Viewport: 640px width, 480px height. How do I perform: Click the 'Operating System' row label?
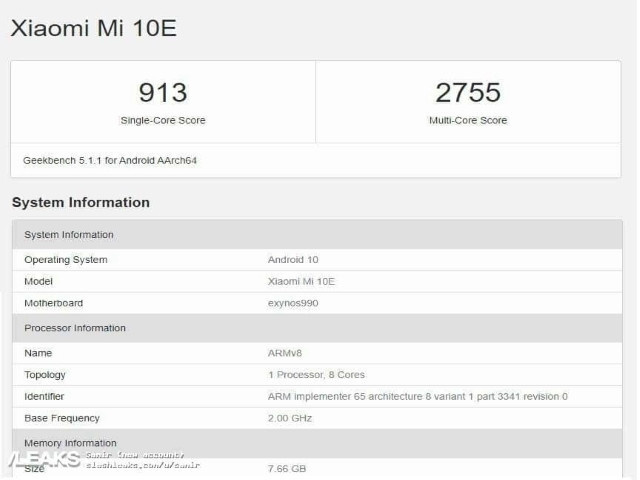[66, 260]
